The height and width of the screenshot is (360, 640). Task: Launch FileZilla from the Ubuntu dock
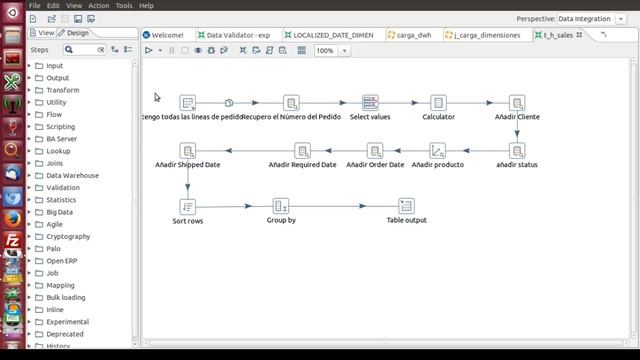pyautogui.click(x=13, y=241)
